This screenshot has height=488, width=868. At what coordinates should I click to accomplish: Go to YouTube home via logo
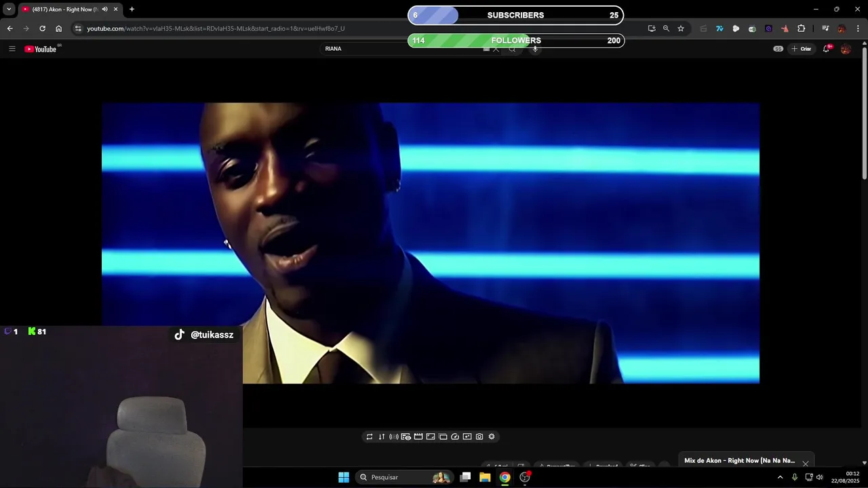tap(41, 49)
